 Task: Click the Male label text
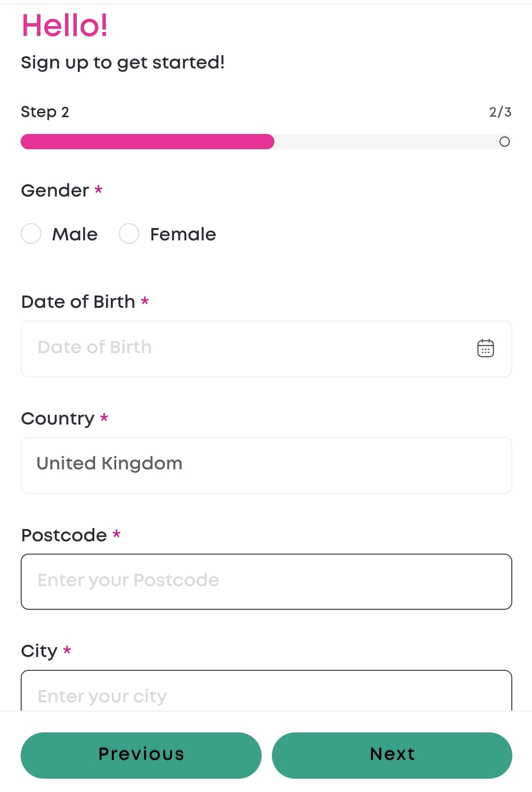coord(75,234)
